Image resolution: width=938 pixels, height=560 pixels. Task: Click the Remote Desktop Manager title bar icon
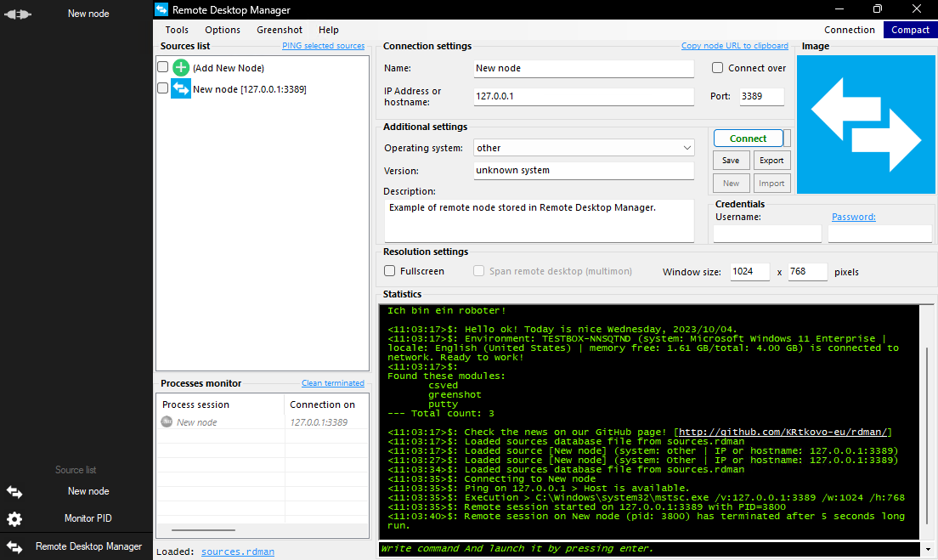coord(161,9)
